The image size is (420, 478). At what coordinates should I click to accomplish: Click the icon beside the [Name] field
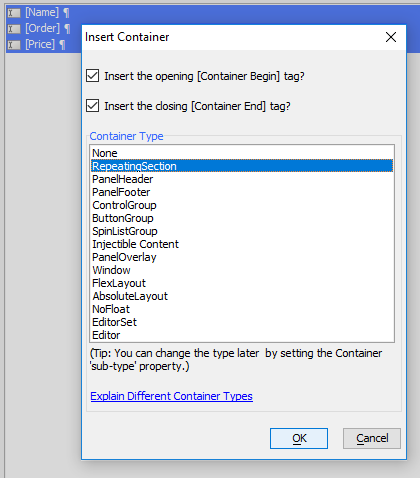click(x=14, y=13)
